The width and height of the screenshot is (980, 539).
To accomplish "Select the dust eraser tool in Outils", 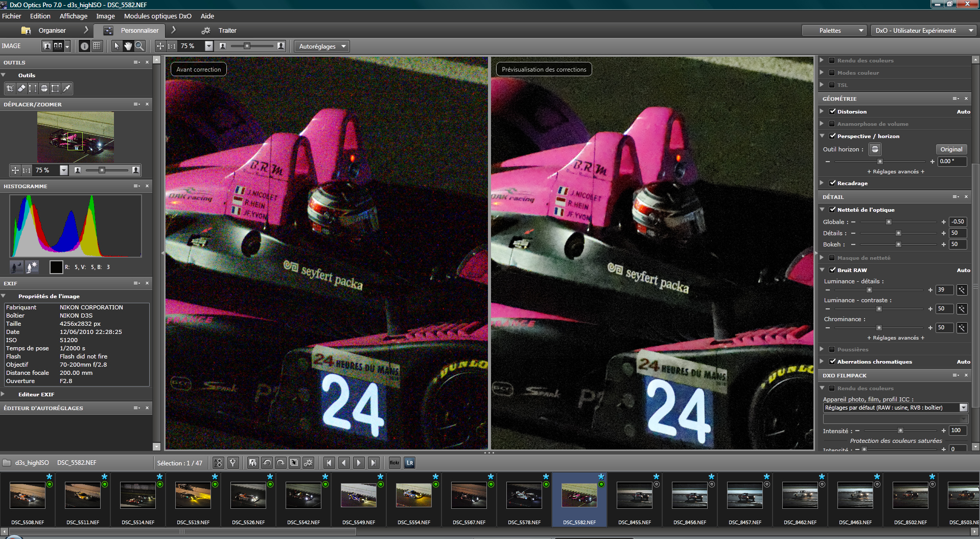I will (21, 88).
